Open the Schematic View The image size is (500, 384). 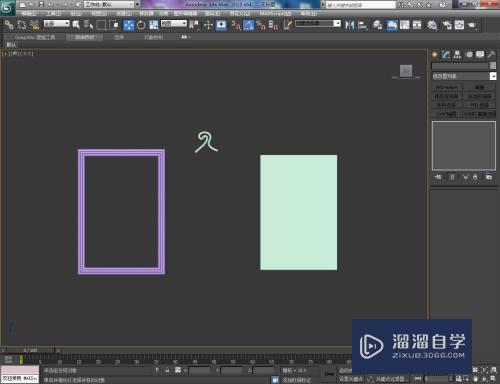417,25
